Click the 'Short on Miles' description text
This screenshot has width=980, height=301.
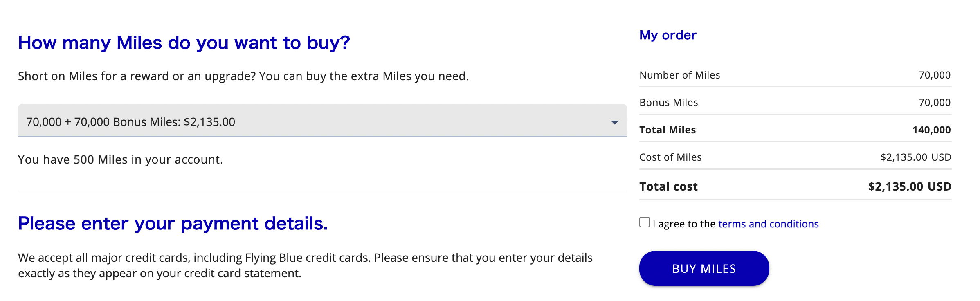pos(243,76)
